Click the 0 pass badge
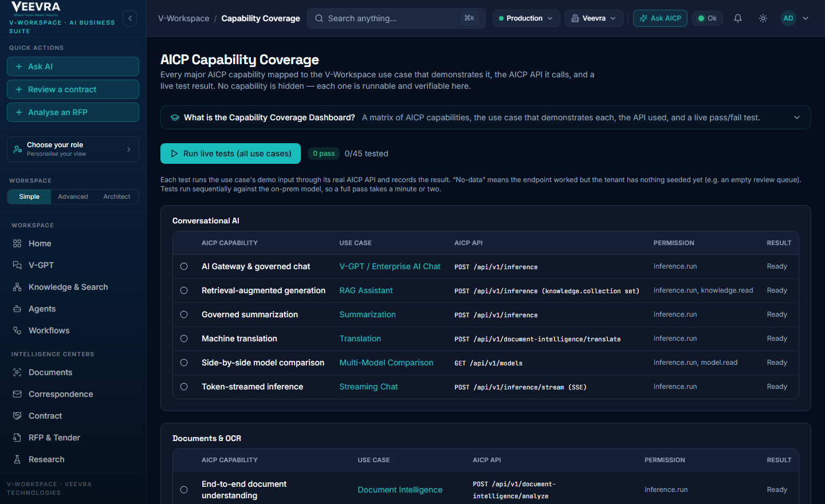 click(x=324, y=153)
